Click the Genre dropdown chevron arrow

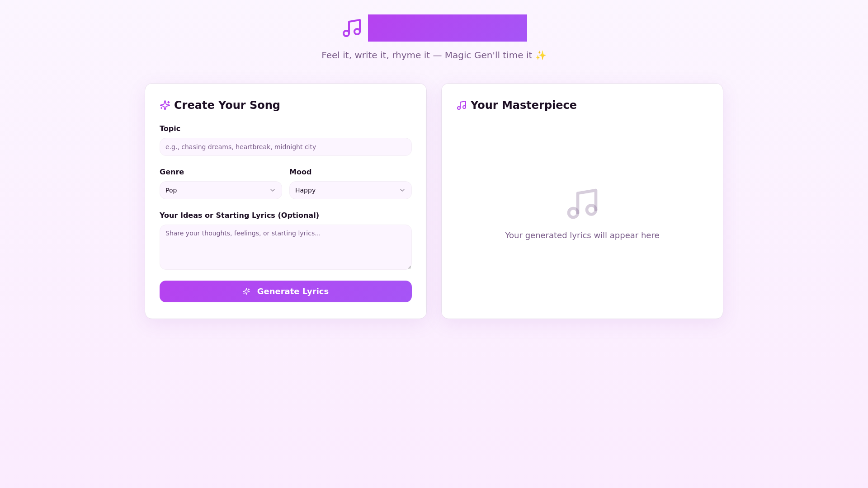(272, 190)
